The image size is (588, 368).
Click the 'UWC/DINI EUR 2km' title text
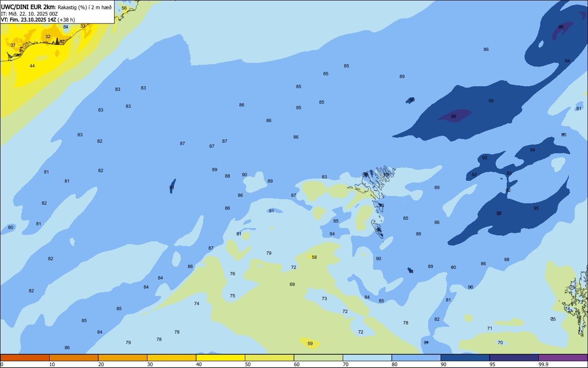point(28,7)
